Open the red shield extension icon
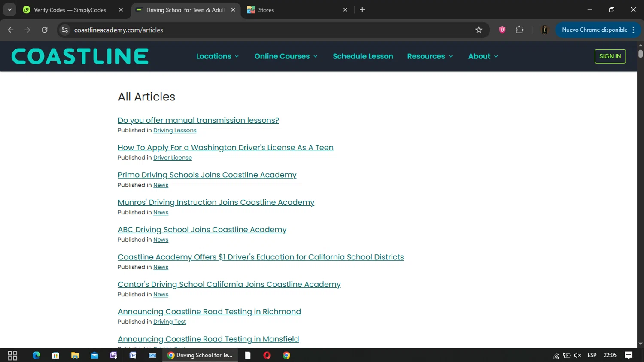644x362 pixels. click(x=502, y=30)
